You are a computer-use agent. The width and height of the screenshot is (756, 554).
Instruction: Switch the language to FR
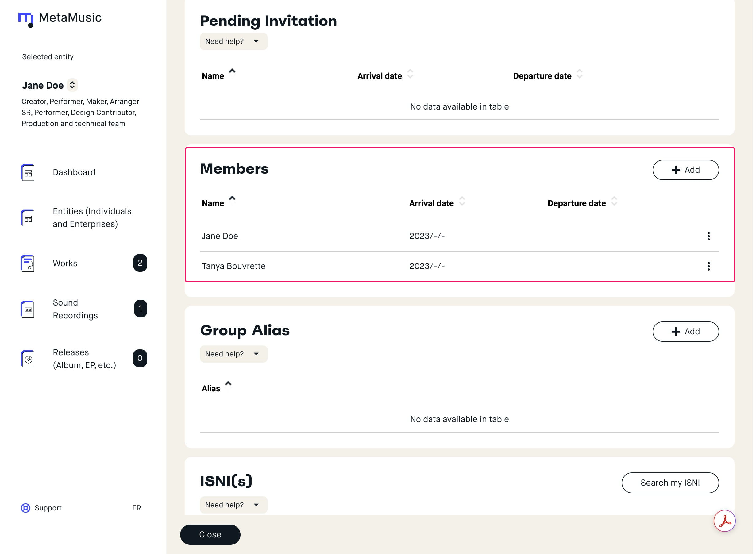137,508
